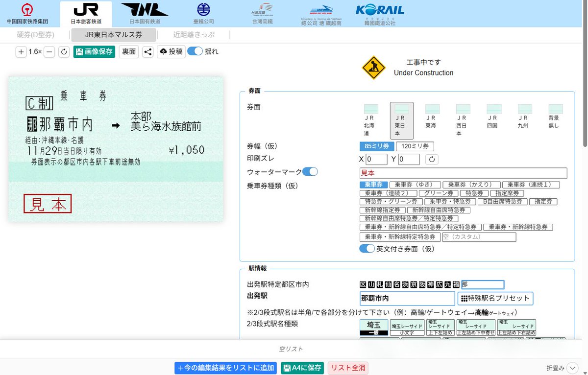Screen dimensions: 588x375
Task: Click the 裏面 back side button
Action: click(x=129, y=52)
